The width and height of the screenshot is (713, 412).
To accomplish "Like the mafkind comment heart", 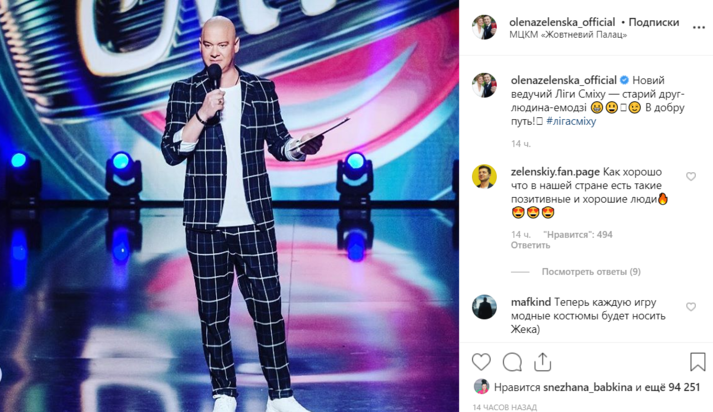I will click(x=691, y=307).
